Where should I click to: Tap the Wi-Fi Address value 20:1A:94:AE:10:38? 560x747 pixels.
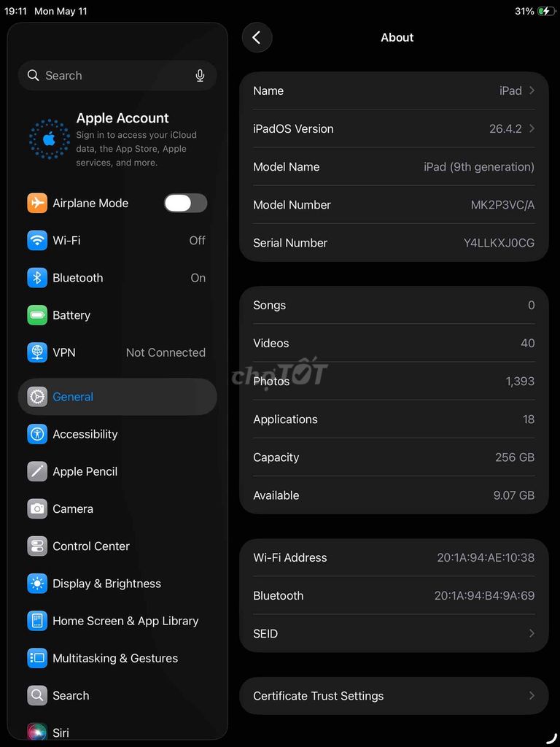486,557
